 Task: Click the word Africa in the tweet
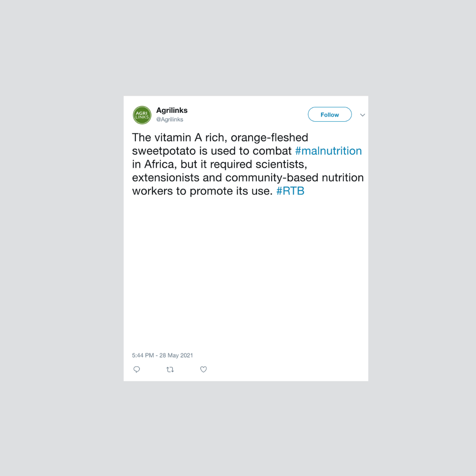(x=160, y=164)
